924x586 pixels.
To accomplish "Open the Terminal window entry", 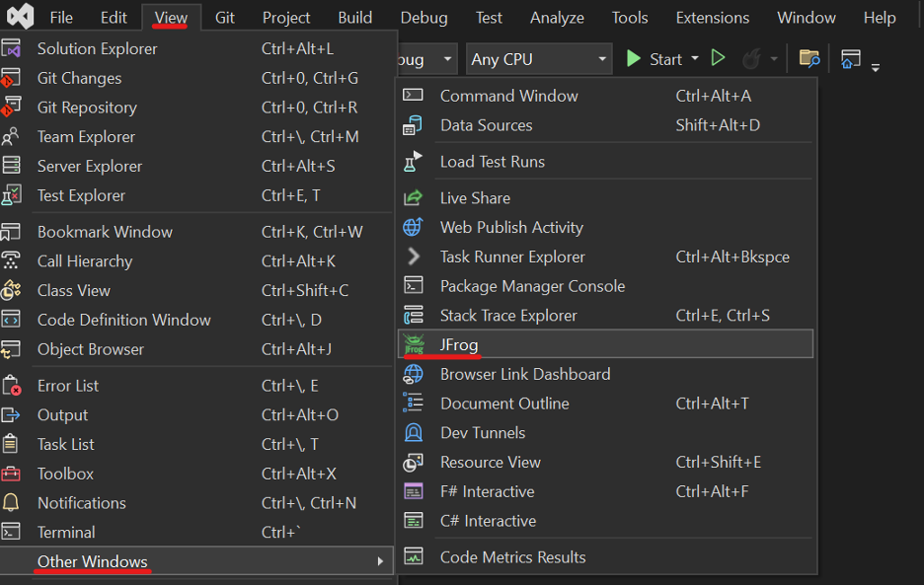I will [x=66, y=533].
